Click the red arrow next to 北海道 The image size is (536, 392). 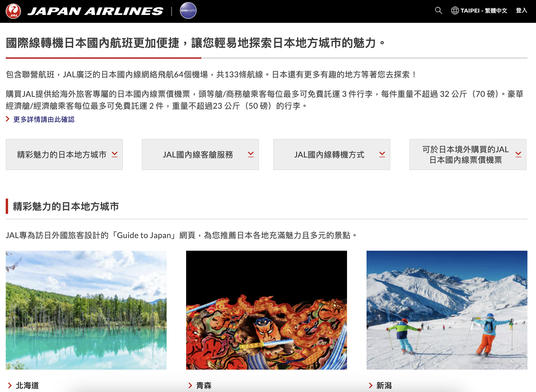[10, 385]
